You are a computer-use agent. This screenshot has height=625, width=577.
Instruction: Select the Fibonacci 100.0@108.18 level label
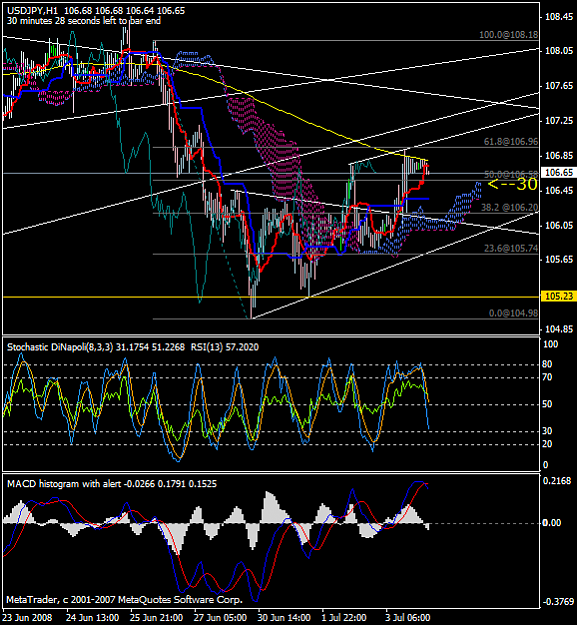(x=508, y=35)
